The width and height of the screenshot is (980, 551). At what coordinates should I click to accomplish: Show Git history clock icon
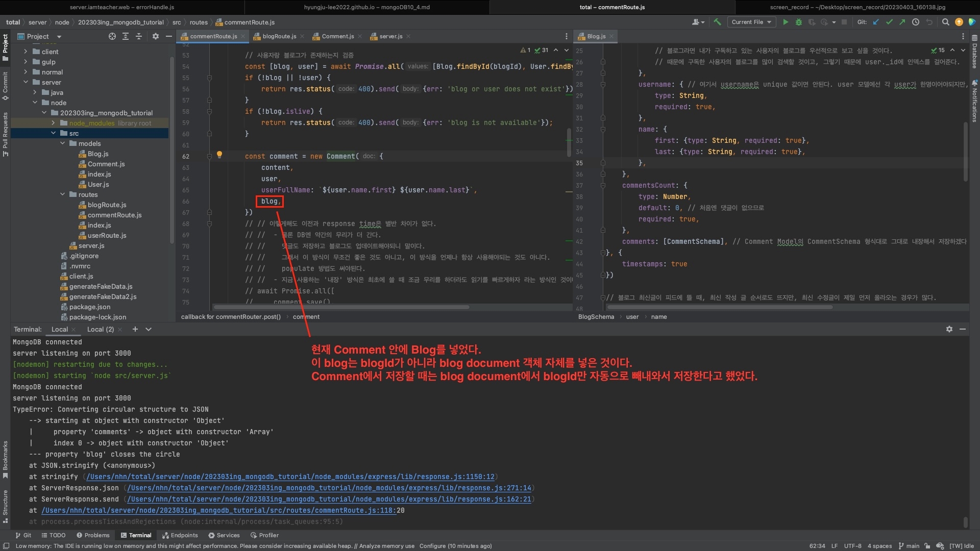tap(916, 22)
